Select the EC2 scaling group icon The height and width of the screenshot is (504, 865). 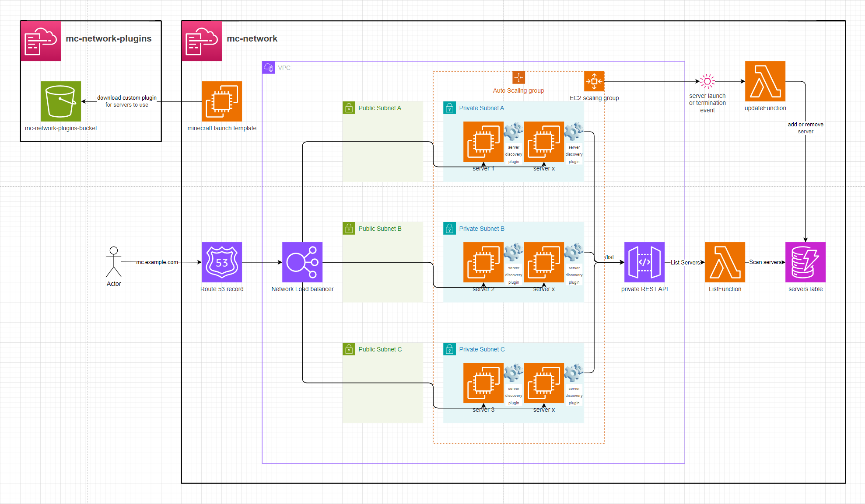pos(594,81)
